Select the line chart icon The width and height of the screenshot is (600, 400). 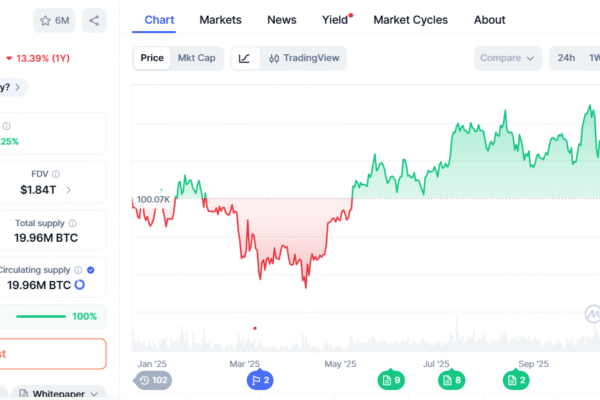(x=244, y=58)
